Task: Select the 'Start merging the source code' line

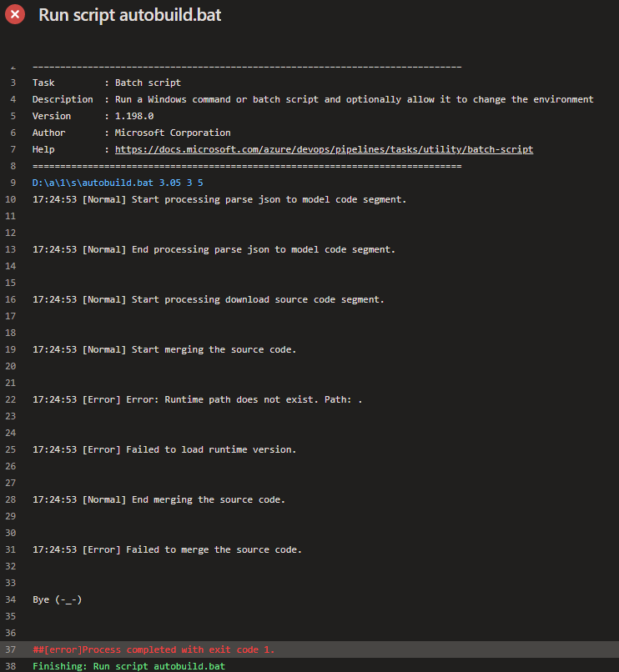Action: point(164,349)
